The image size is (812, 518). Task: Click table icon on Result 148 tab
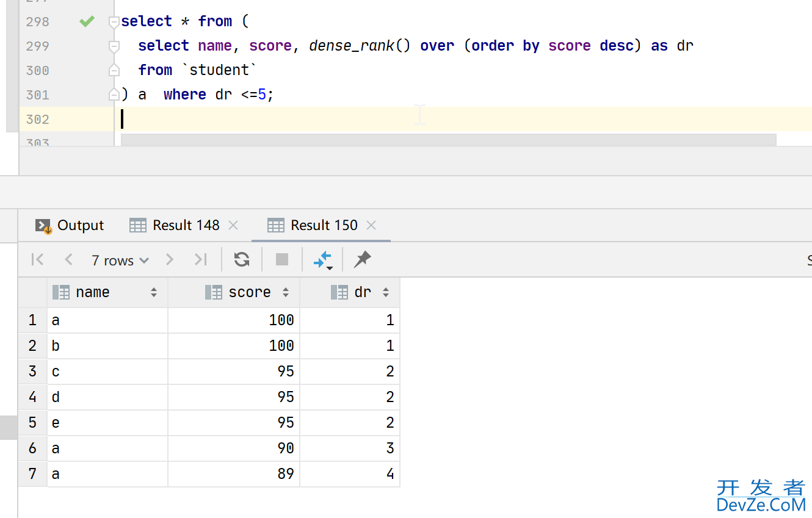[x=138, y=226]
